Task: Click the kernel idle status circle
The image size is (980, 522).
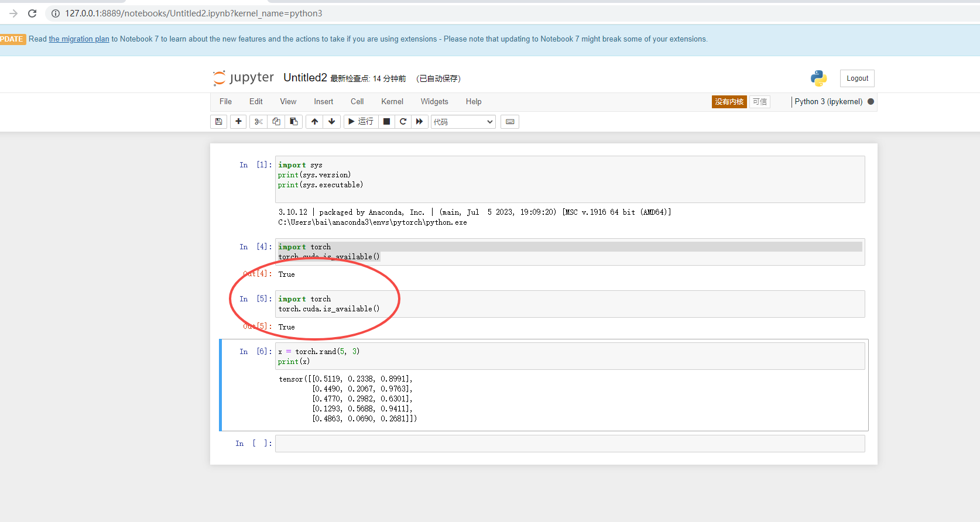Action: [871, 102]
